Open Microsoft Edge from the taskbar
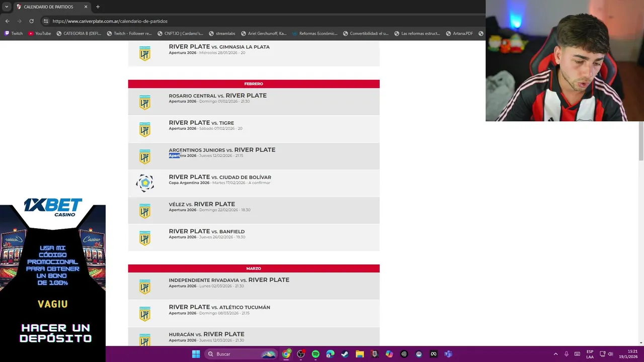Screen dimensions: 644x362 330,354
